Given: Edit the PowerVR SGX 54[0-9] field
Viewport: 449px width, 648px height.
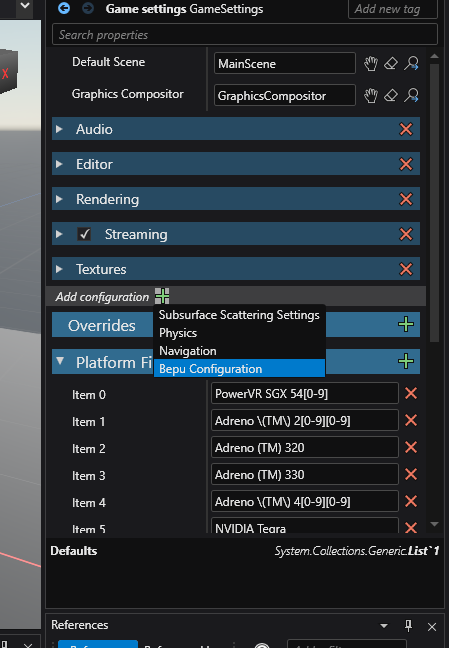Looking at the screenshot, I should point(305,393).
